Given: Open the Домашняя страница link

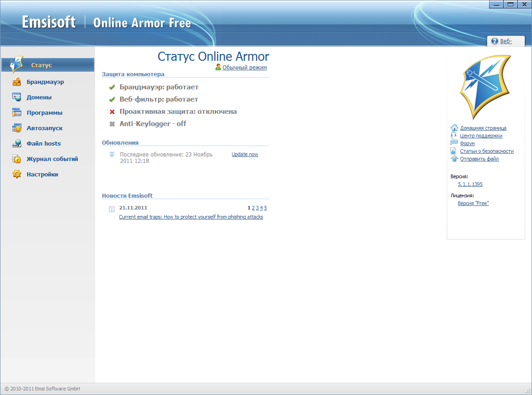Looking at the screenshot, I should [x=483, y=128].
